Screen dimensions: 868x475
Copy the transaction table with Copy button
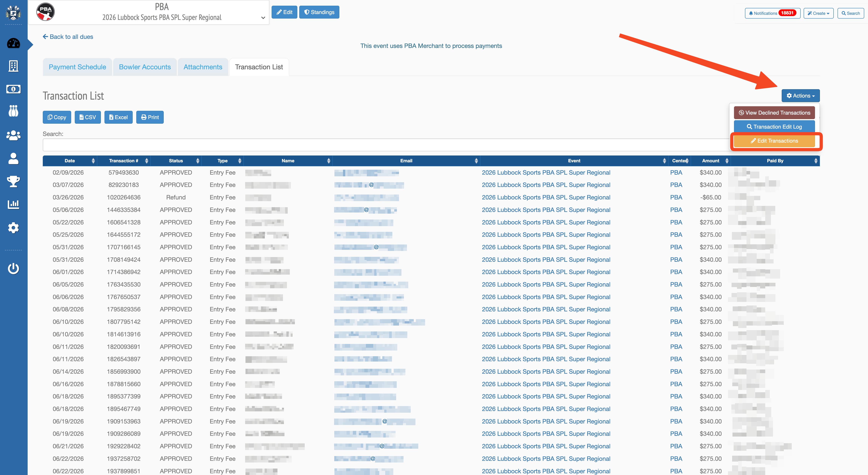pos(57,117)
